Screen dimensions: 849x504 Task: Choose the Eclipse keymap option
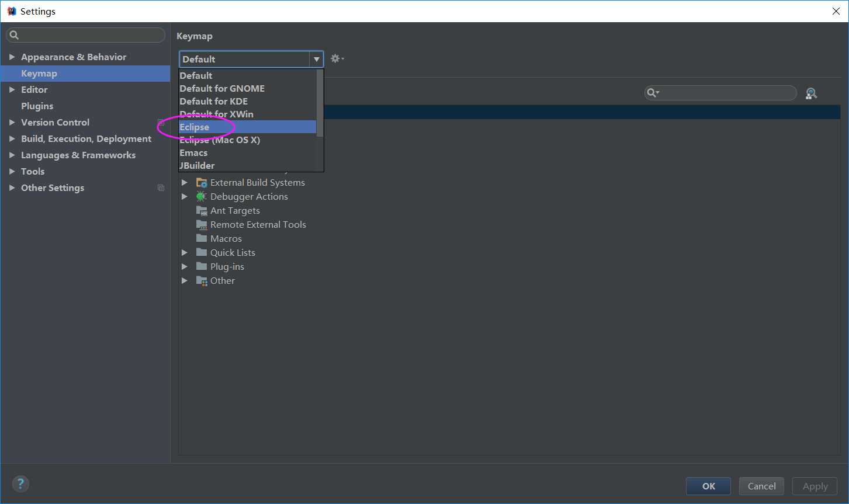pyautogui.click(x=248, y=127)
